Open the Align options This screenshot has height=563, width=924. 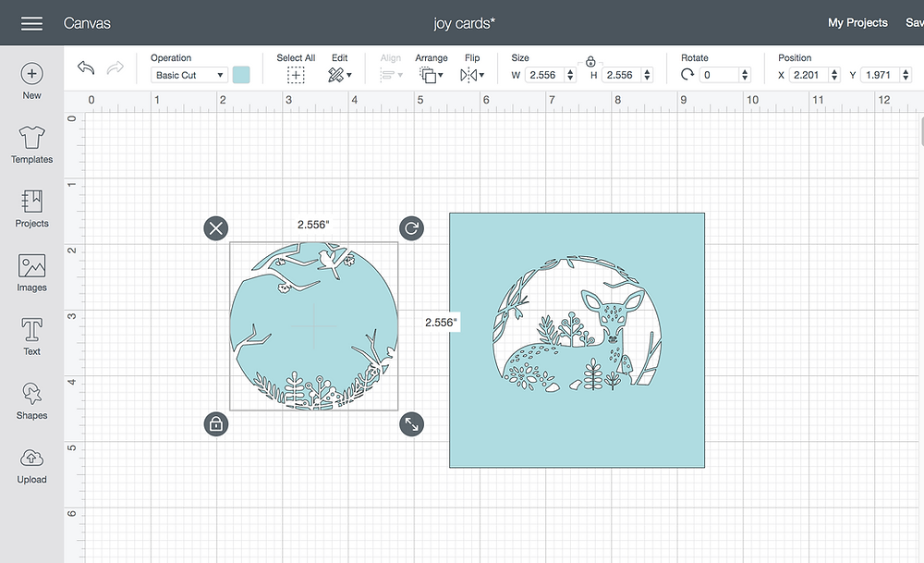(x=387, y=75)
